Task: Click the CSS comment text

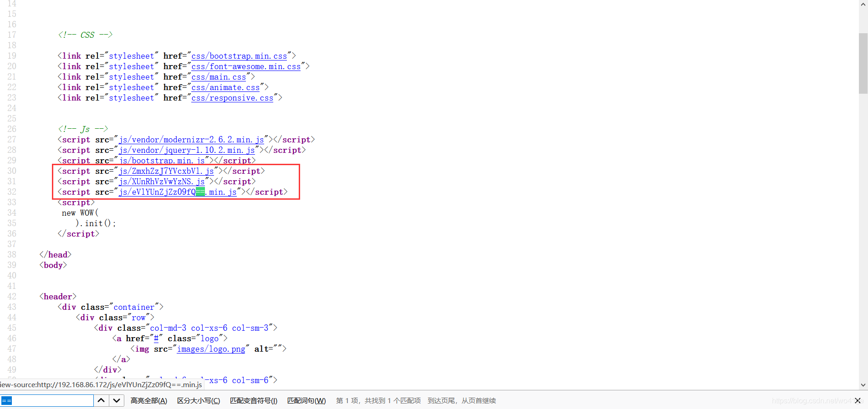Action: (x=85, y=35)
